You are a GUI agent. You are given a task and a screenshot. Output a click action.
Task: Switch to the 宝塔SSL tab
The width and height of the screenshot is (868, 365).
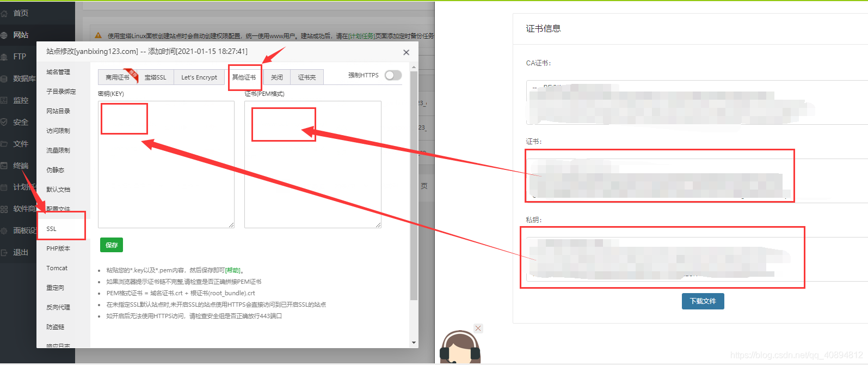pyautogui.click(x=156, y=77)
